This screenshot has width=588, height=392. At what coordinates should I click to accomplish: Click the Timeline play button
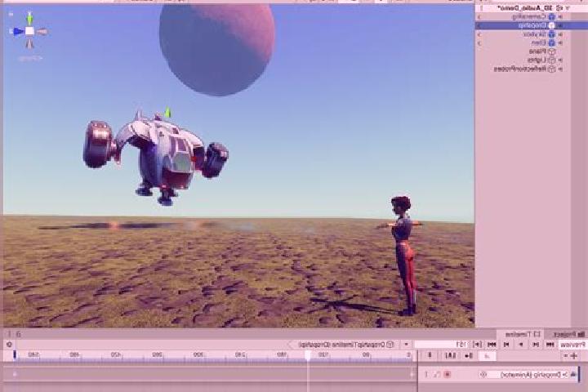coord(521,345)
